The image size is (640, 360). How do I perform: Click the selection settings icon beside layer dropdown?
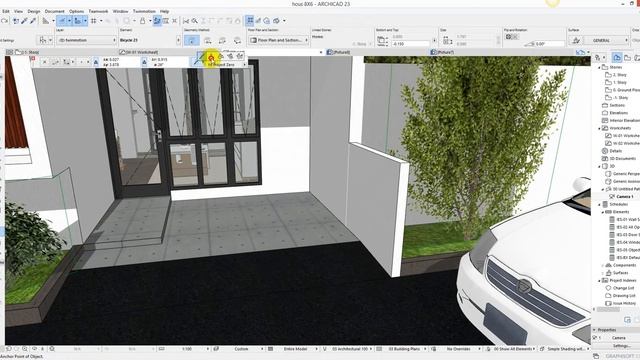pos(43,40)
